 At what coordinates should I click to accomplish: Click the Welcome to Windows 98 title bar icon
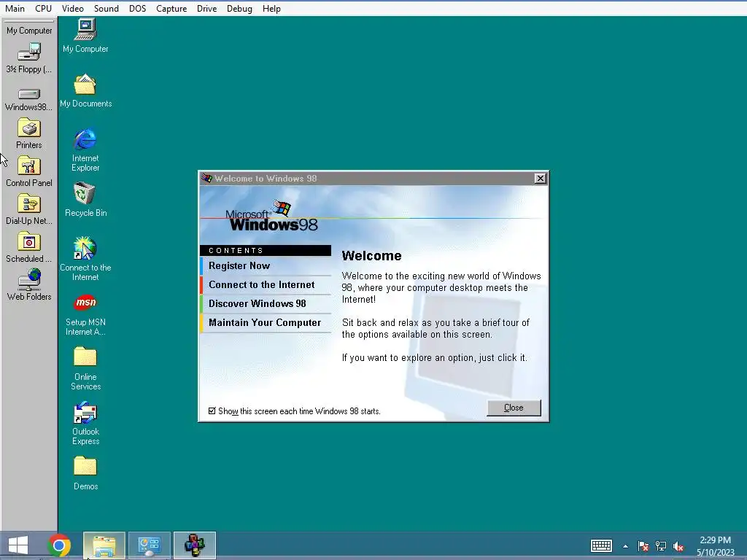206,178
